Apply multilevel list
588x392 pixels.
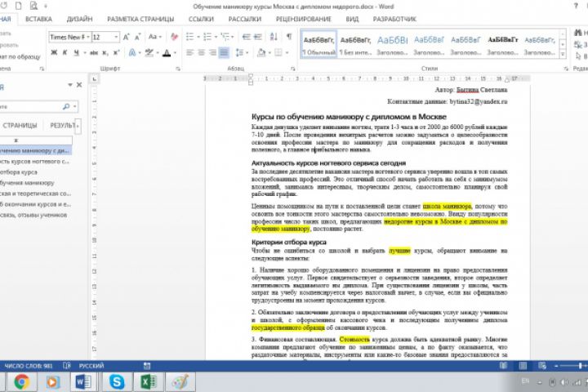coord(225,37)
